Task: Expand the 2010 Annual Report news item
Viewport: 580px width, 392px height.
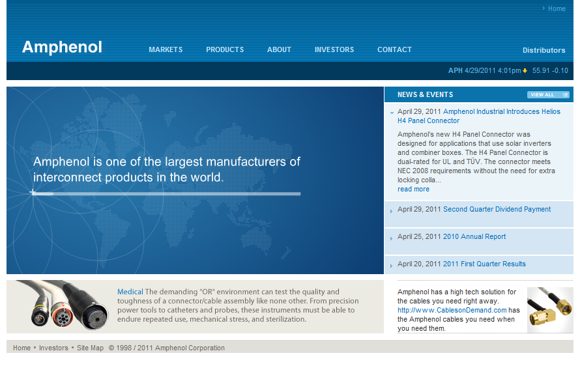Action: pyautogui.click(x=392, y=239)
